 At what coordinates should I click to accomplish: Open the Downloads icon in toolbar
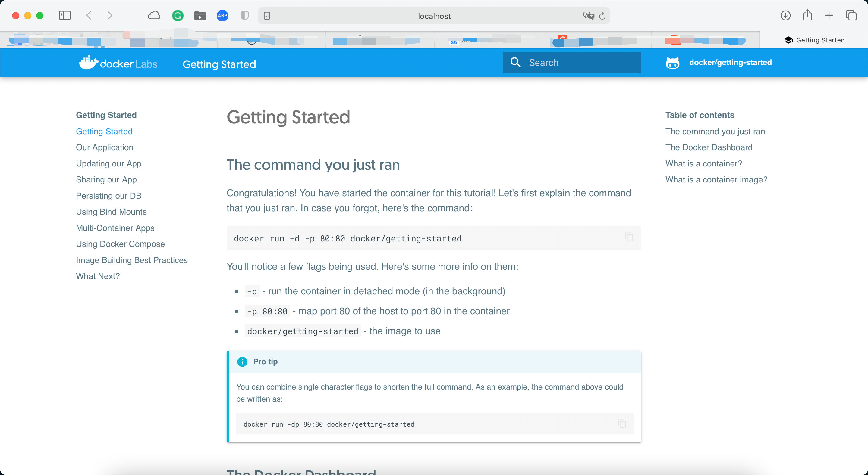(x=785, y=15)
